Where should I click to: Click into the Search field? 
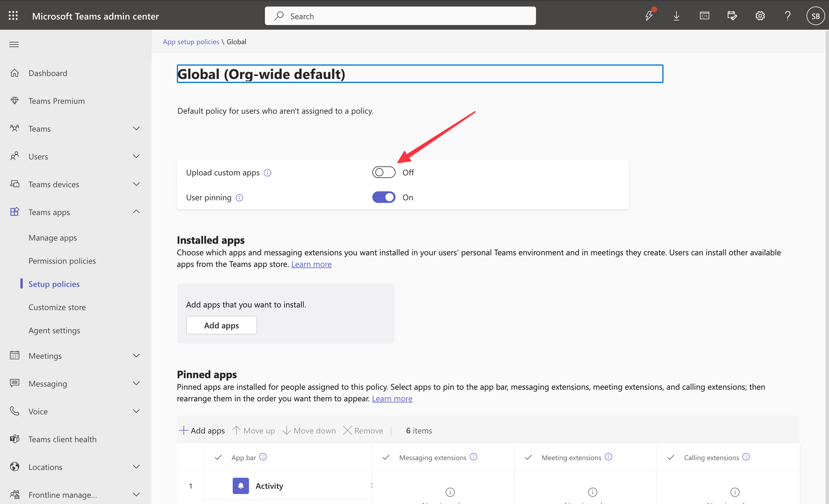point(400,16)
